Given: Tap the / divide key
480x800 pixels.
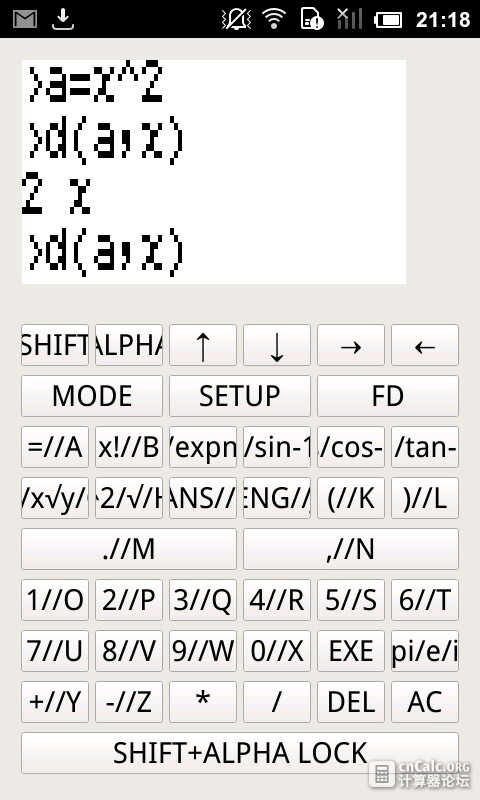Looking at the screenshot, I should click(x=277, y=702).
